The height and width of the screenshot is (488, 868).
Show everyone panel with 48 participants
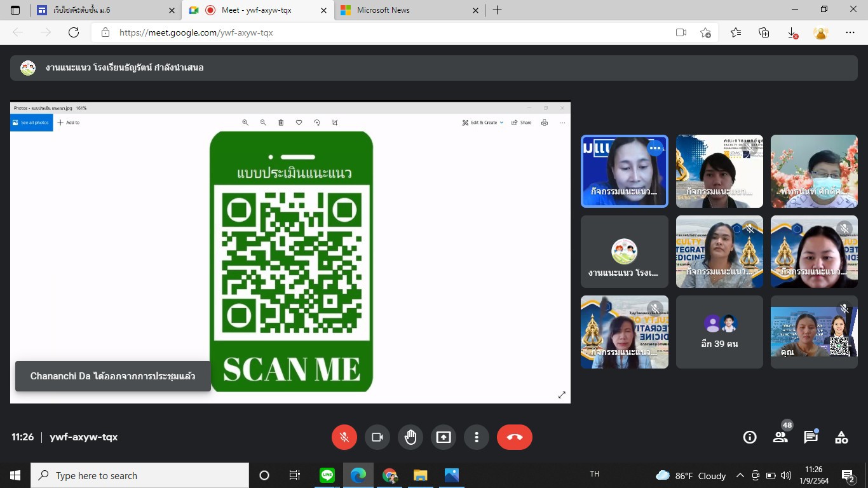point(780,437)
